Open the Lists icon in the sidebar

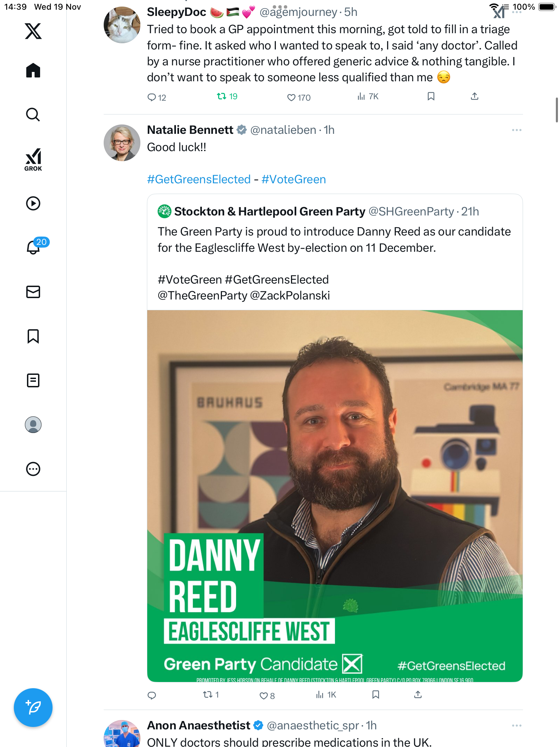coord(33,380)
